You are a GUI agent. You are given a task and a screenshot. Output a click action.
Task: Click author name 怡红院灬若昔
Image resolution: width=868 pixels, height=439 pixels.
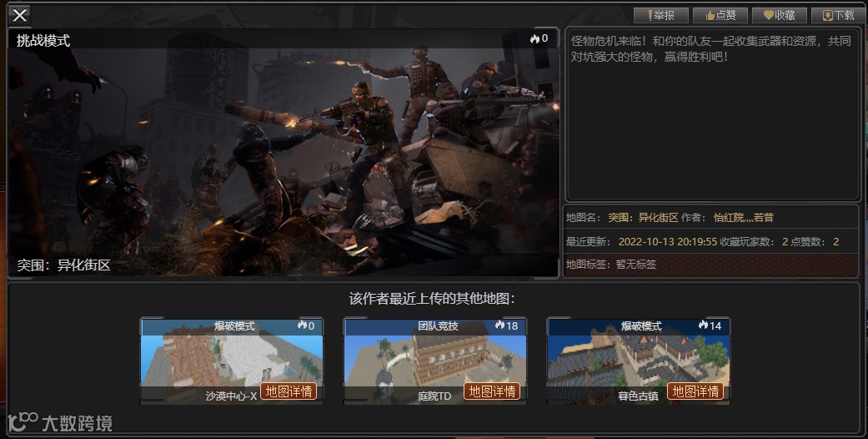point(744,218)
